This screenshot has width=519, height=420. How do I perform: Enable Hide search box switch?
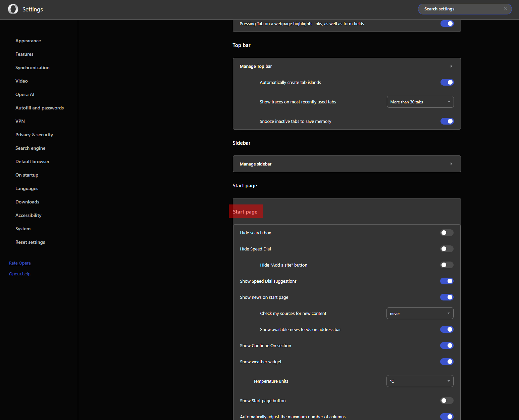[x=447, y=233]
